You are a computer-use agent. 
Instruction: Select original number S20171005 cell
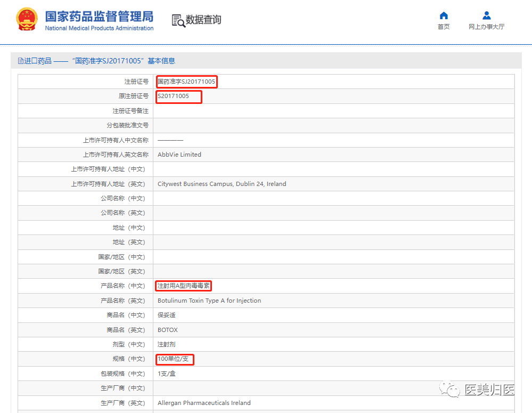click(173, 96)
